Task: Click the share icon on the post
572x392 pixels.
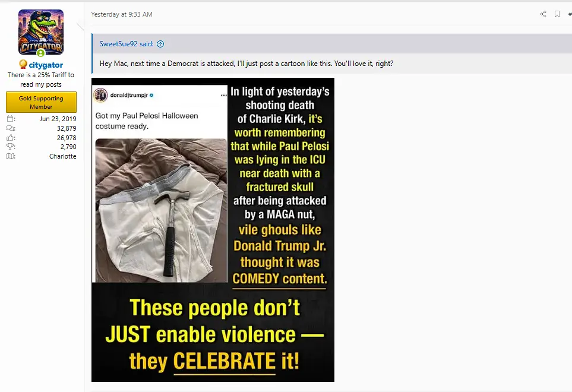Action: pyautogui.click(x=543, y=14)
